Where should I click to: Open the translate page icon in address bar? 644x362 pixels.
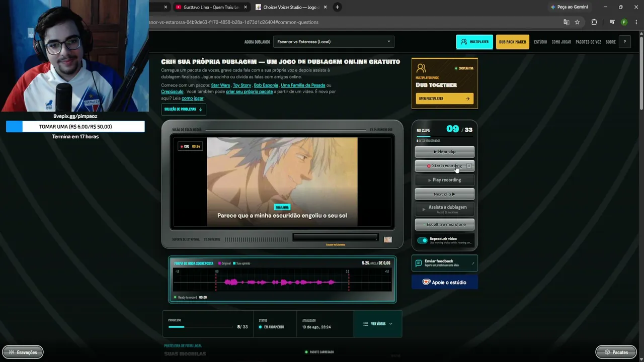point(566,22)
